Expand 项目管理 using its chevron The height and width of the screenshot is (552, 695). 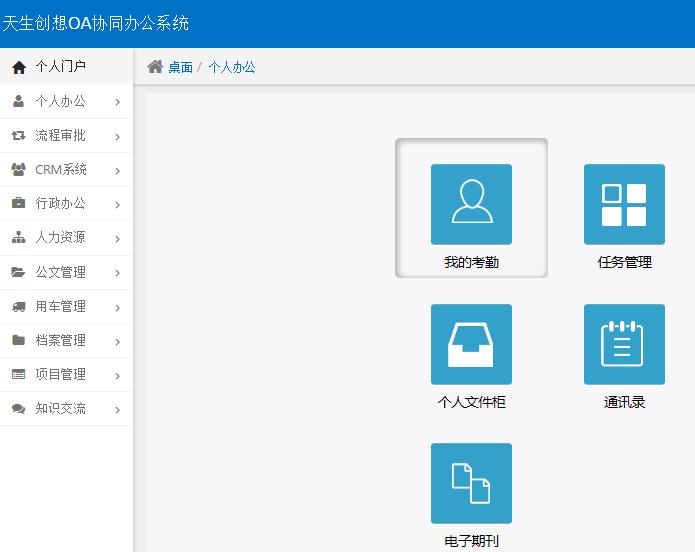click(117, 376)
